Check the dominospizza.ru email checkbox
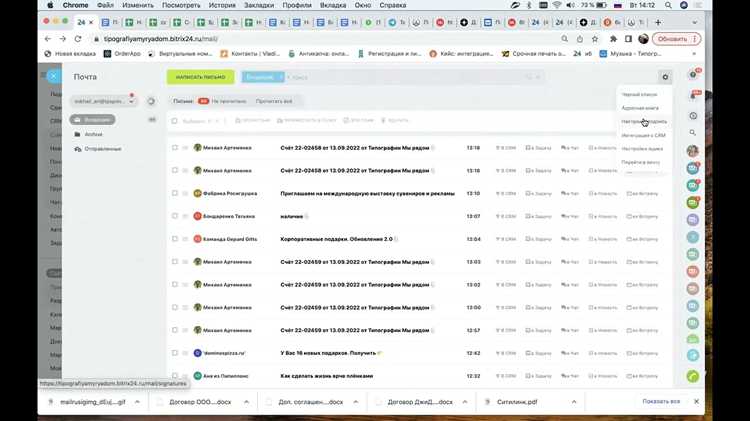This screenshot has width=750, height=421. click(x=175, y=353)
